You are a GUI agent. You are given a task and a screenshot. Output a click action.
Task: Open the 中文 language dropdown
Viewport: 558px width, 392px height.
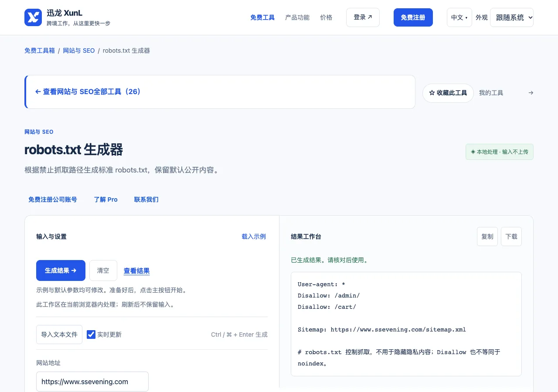[459, 17]
